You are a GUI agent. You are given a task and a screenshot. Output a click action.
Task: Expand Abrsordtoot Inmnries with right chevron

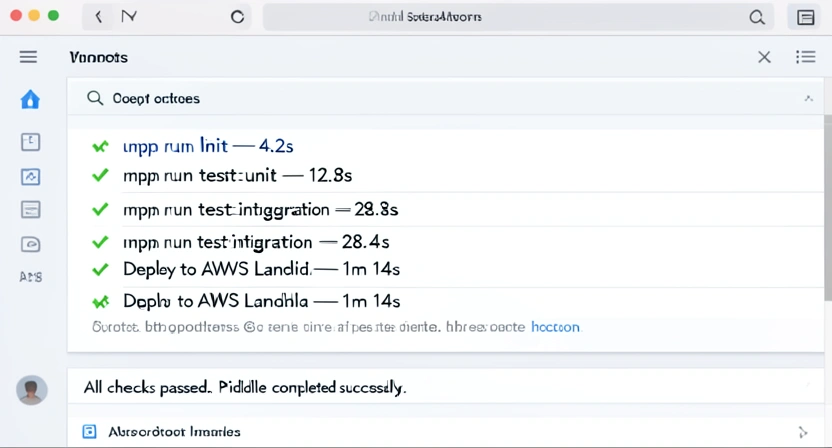click(x=802, y=432)
